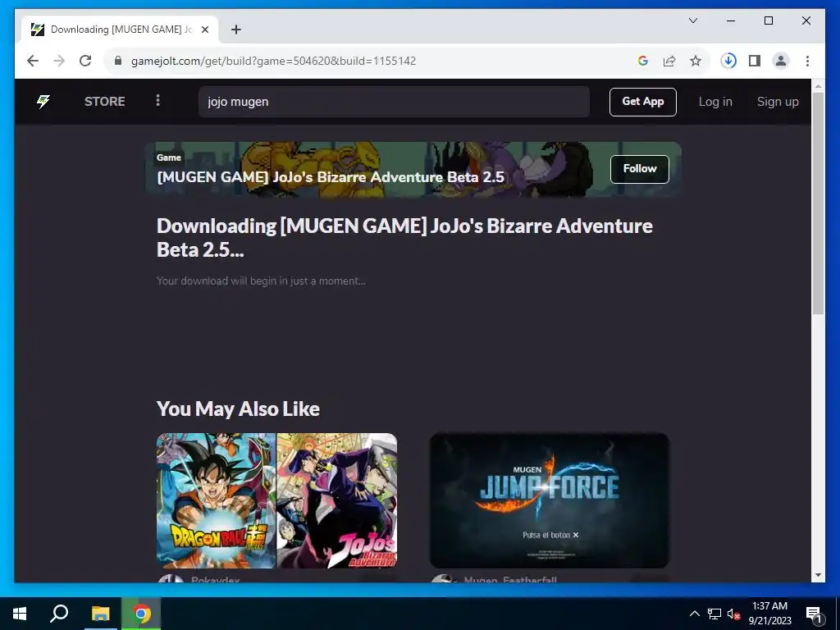Open the Dragon Ball JoJo's game thumbnail

277,500
